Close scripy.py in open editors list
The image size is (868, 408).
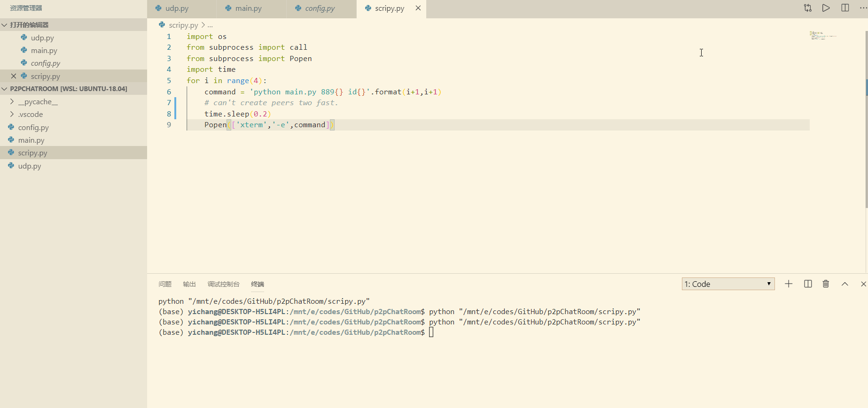13,76
